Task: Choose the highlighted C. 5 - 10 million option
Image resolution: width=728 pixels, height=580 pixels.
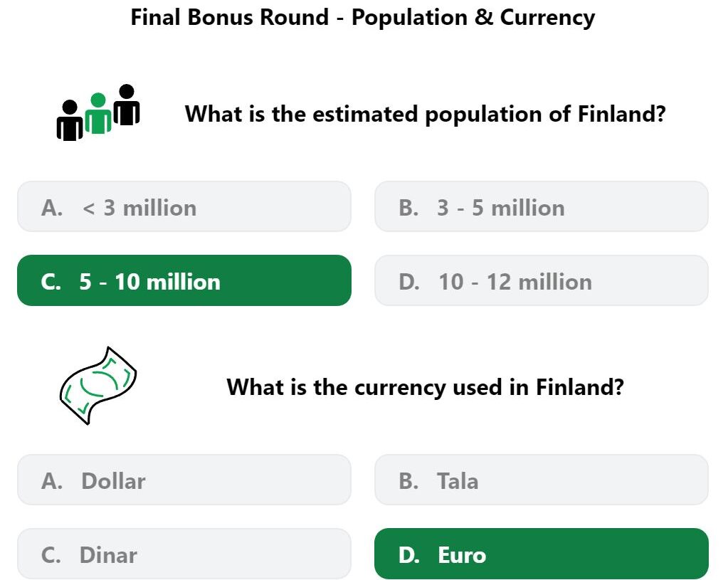Action: [184, 280]
